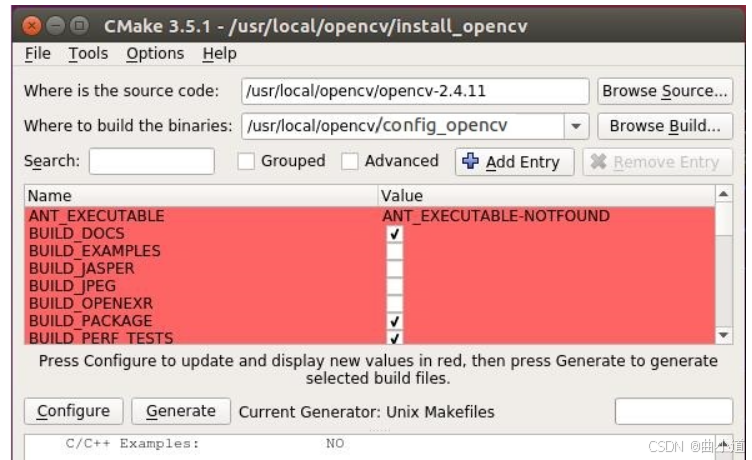Viewport: 752px width, 460px height.
Task: Click the variable list scroll down arrow
Action: click(x=724, y=335)
